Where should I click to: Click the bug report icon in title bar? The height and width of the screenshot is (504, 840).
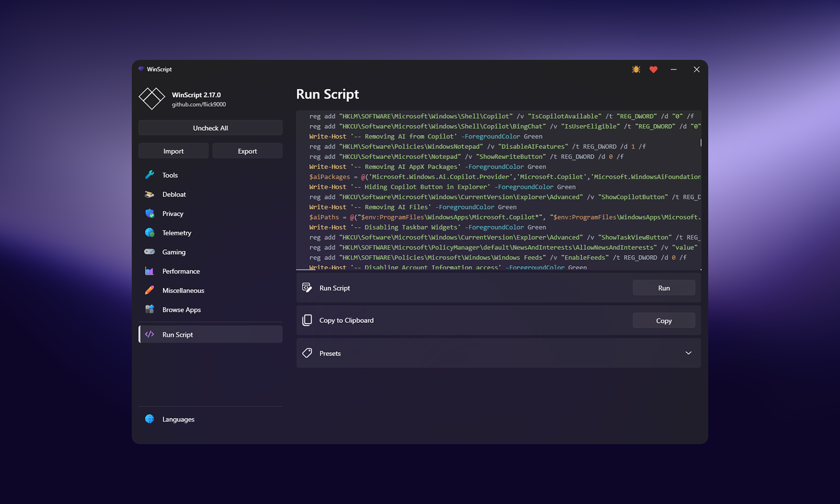(x=636, y=69)
